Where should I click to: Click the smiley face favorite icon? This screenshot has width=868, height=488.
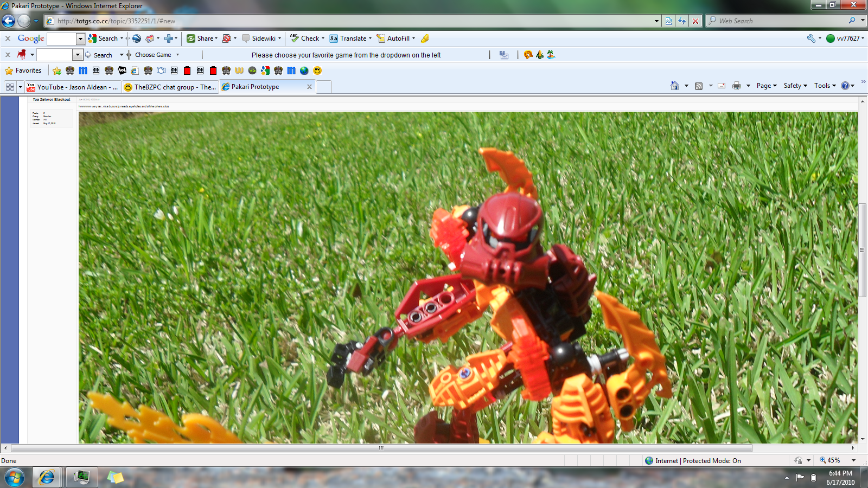pyautogui.click(x=317, y=70)
